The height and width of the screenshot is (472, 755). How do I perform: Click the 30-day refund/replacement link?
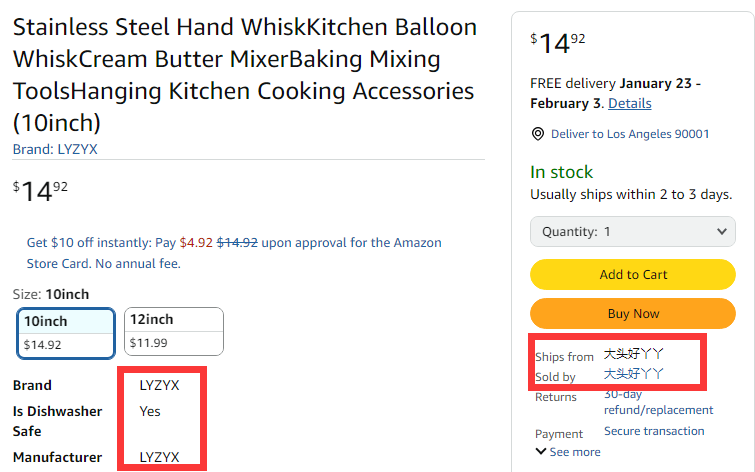[658, 402]
